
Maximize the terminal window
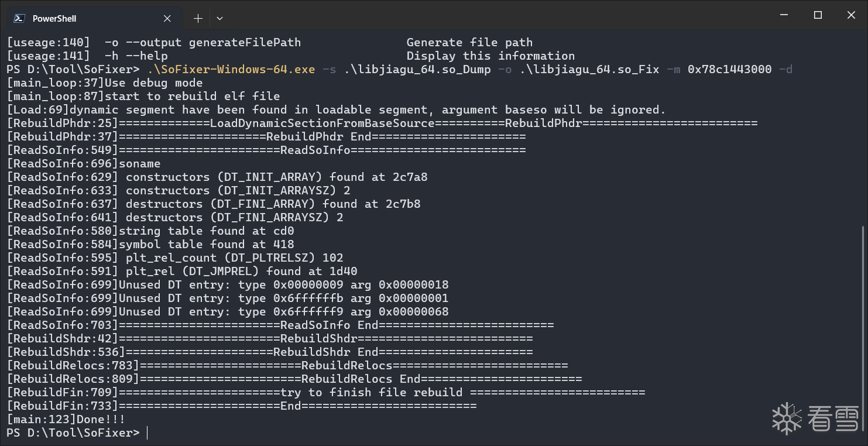pos(818,15)
